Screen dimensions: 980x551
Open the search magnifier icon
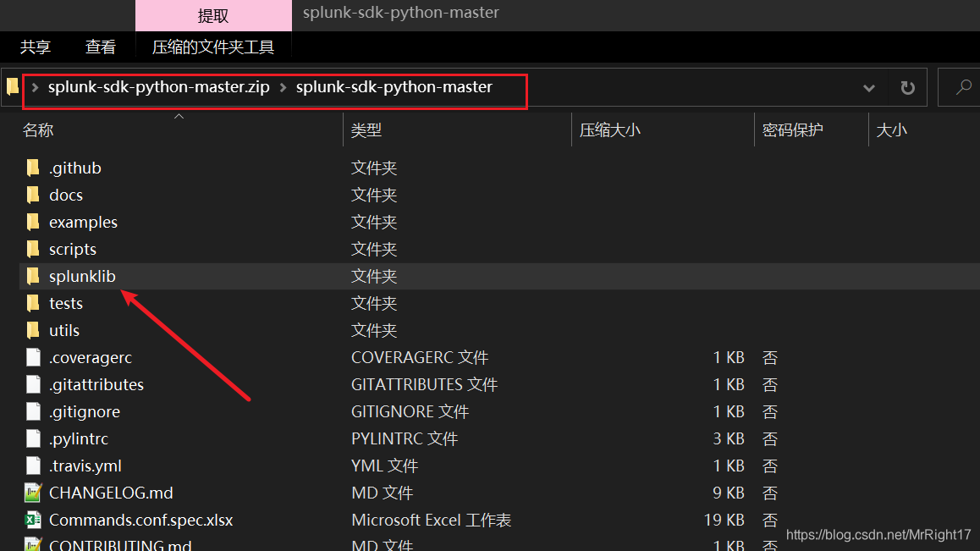965,86
